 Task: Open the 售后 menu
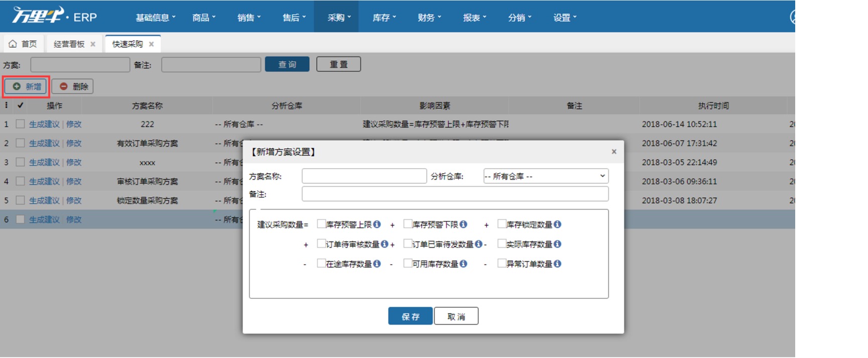pyautogui.click(x=294, y=18)
